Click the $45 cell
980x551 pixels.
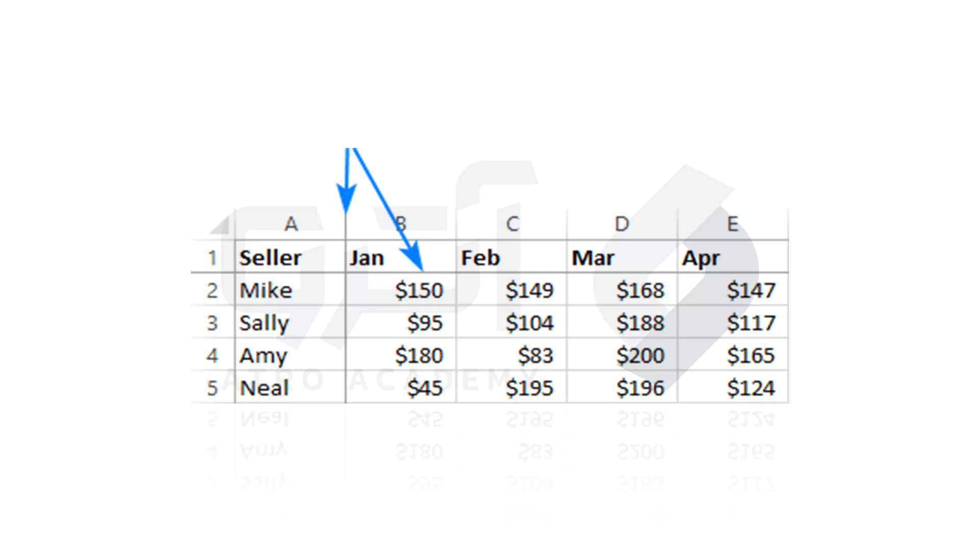point(401,388)
